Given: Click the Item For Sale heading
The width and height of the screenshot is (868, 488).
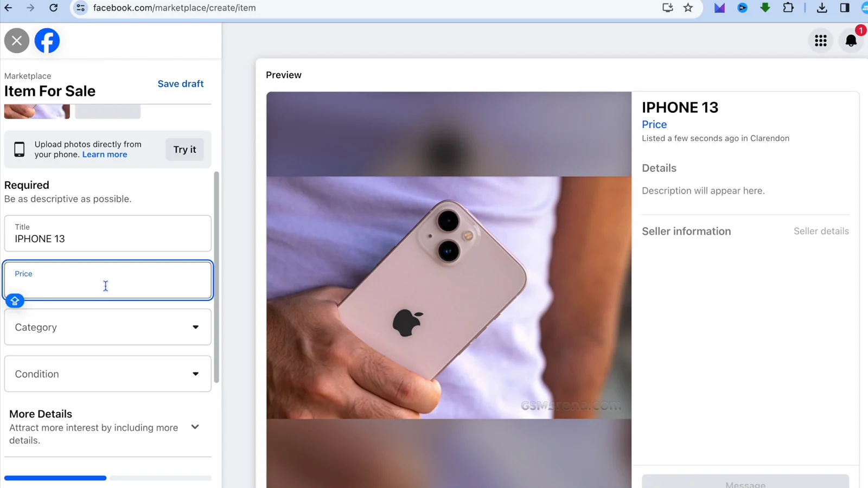Looking at the screenshot, I should tap(50, 91).
